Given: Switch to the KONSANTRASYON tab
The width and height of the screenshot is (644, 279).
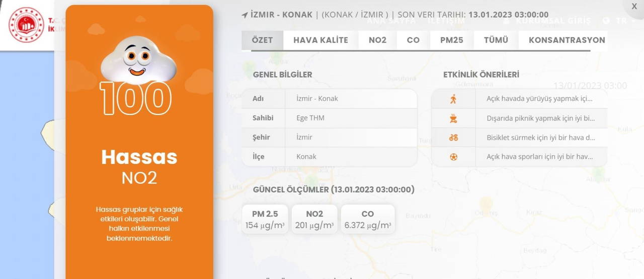Looking at the screenshot, I should click(x=567, y=40).
